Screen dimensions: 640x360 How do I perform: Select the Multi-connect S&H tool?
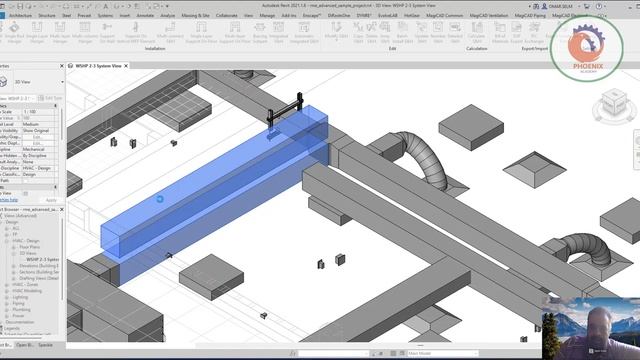pos(170,33)
